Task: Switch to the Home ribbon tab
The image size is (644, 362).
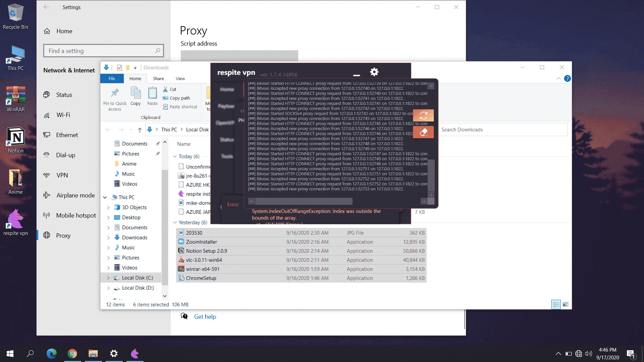Action: [135, 78]
